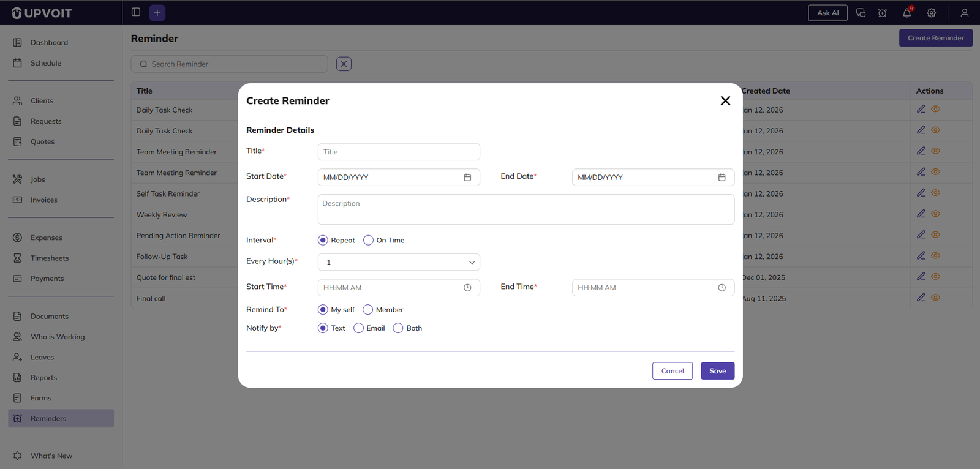The width and height of the screenshot is (980, 469).
Task: Click the End Time clock icon
Action: tap(722, 288)
